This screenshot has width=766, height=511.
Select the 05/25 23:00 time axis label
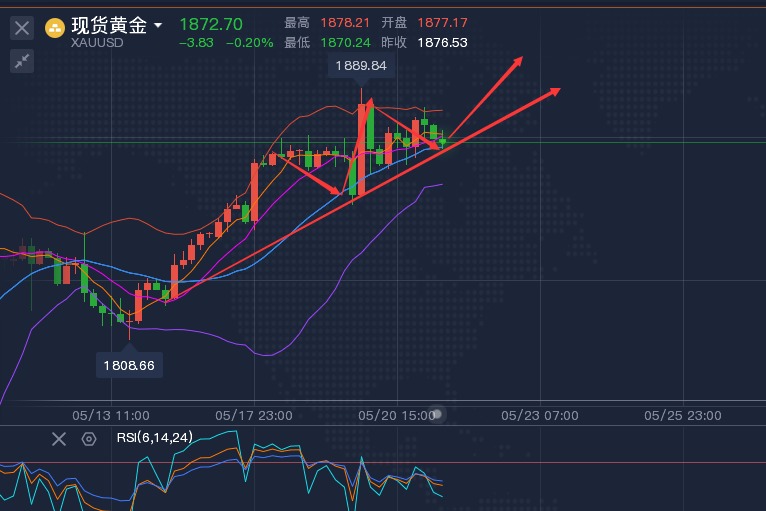click(x=681, y=415)
